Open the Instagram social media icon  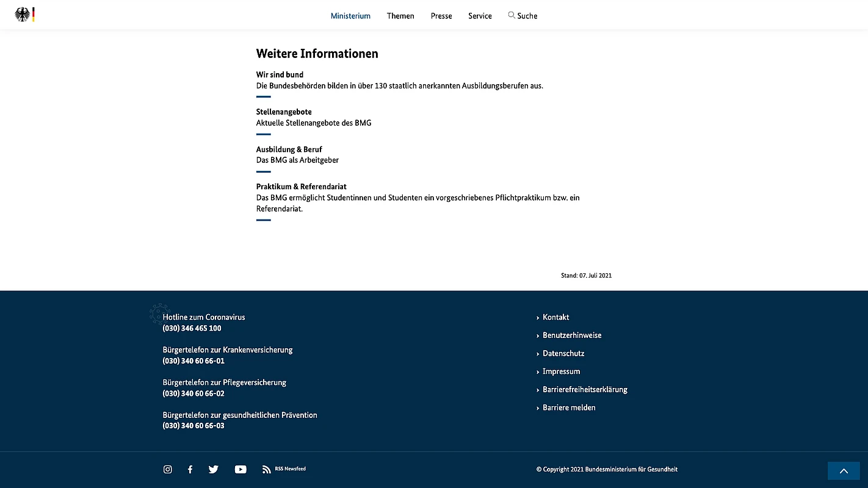click(x=168, y=469)
